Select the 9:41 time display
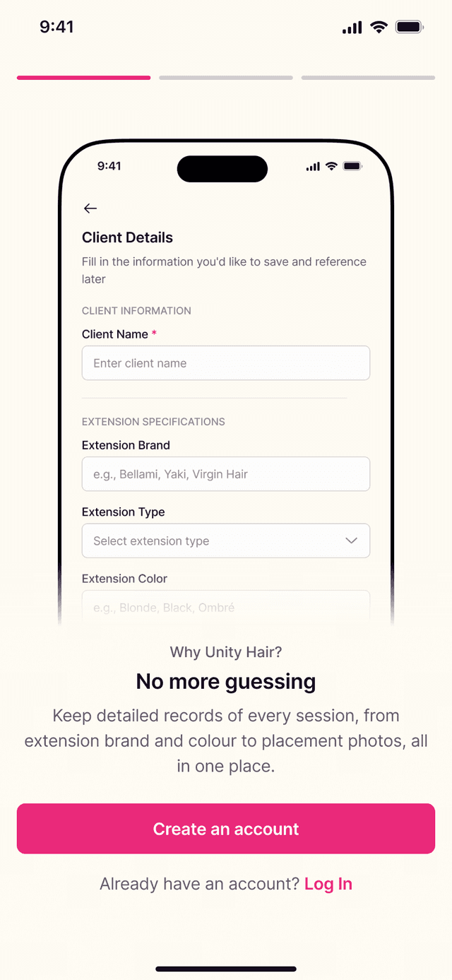Image resolution: width=452 pixels, height=980 pixels. coord(58,27)
